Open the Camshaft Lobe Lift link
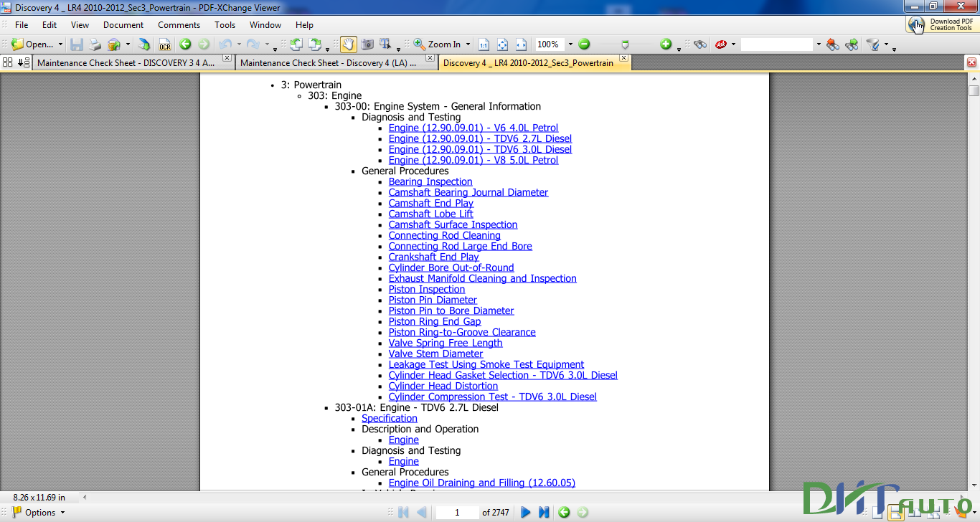This screenshot has height=522, width=980. (x=431, y=214)
